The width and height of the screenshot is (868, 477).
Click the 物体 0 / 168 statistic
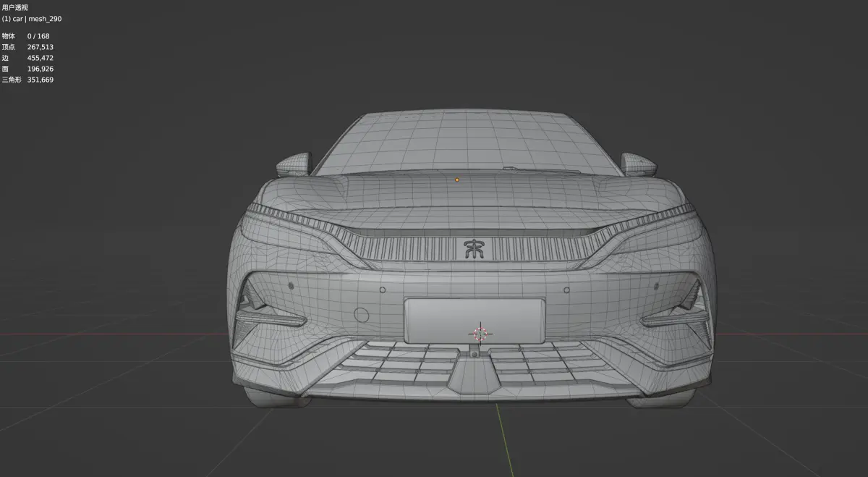(x=26, y=36)
